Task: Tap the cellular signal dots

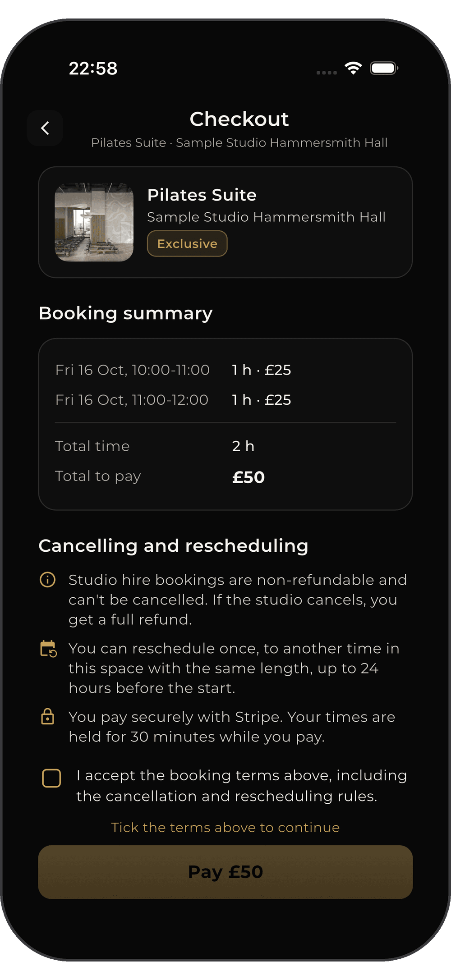Action: tap(327, 73)
